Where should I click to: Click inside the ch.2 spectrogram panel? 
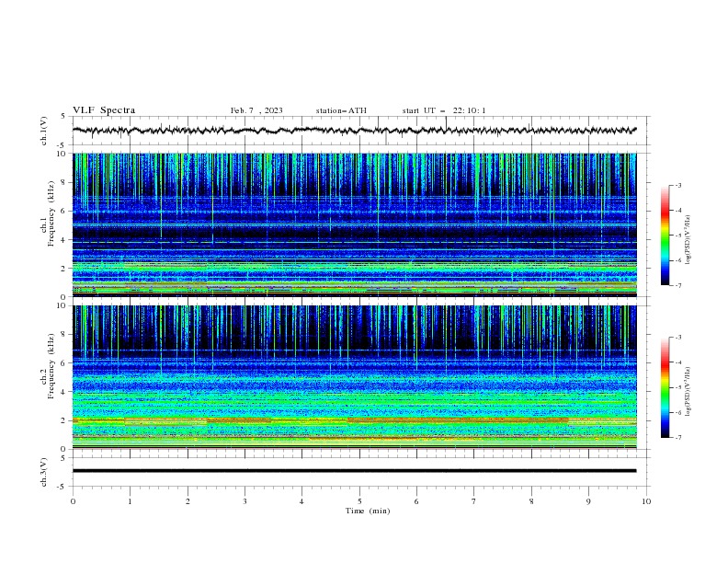(x=355, y=377)
